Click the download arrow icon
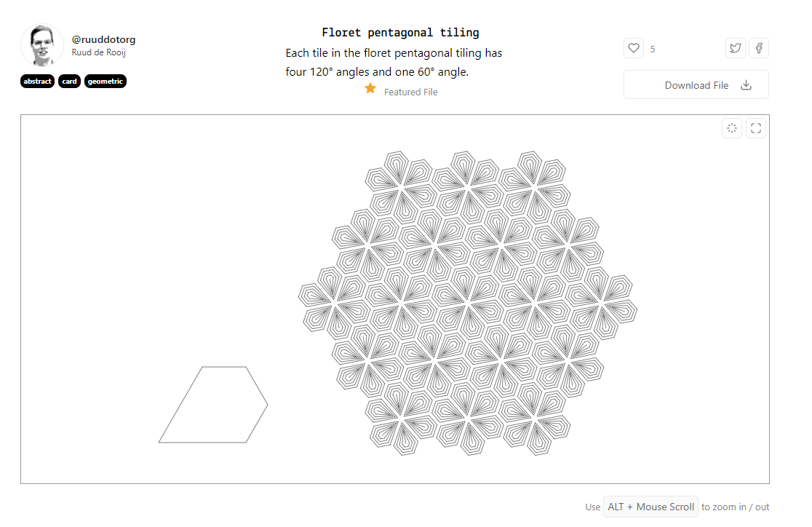Image resolution: width=812 pixels, height=527 pixels. pyautogui.click(x=746, y=85)
